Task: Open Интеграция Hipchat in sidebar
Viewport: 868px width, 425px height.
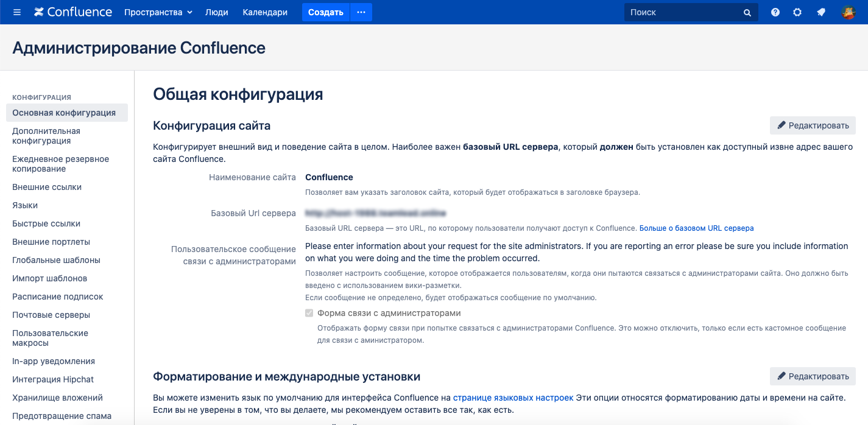Action: pos(53,379)
